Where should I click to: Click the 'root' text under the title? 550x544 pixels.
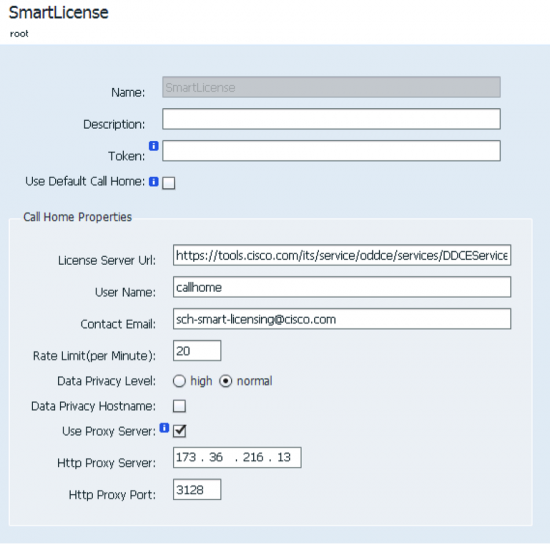point(19,34)
